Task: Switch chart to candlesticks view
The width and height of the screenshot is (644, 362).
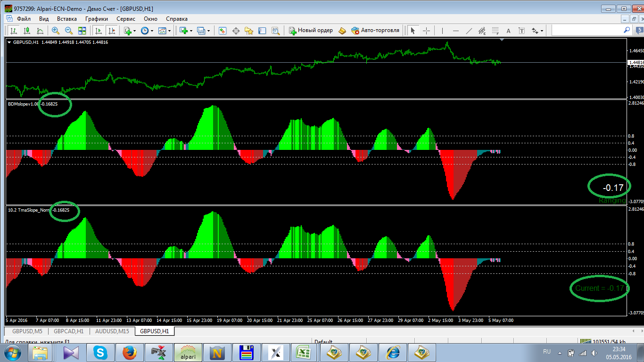Action: [x=27, y=31]
